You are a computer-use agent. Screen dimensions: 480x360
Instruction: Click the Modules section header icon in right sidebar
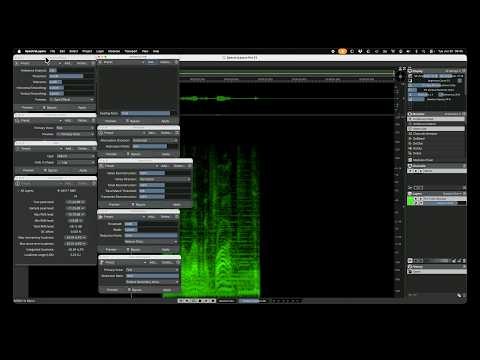[410, 114]
